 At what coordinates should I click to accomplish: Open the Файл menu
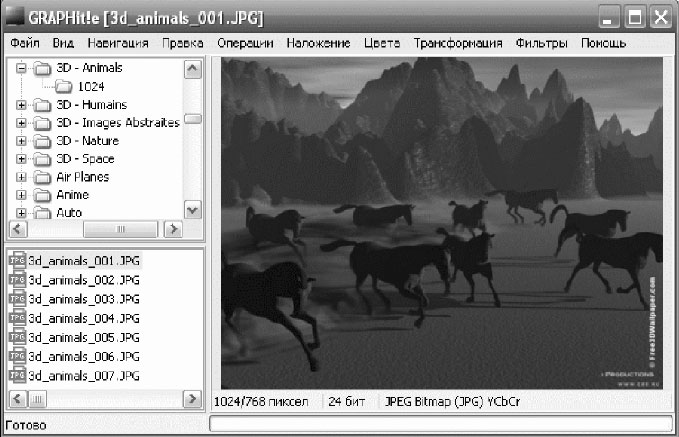[x=25, y=44]
